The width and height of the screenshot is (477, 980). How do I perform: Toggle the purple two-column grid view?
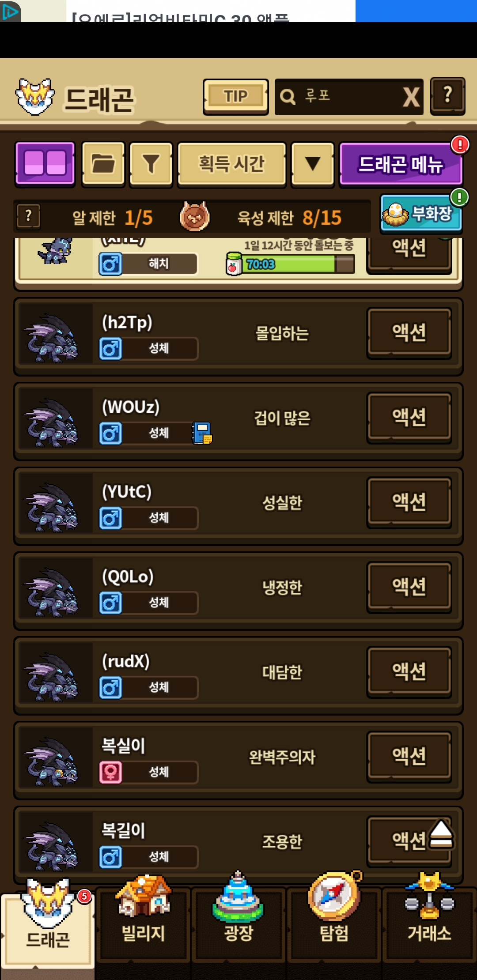[x=45, y=164]
